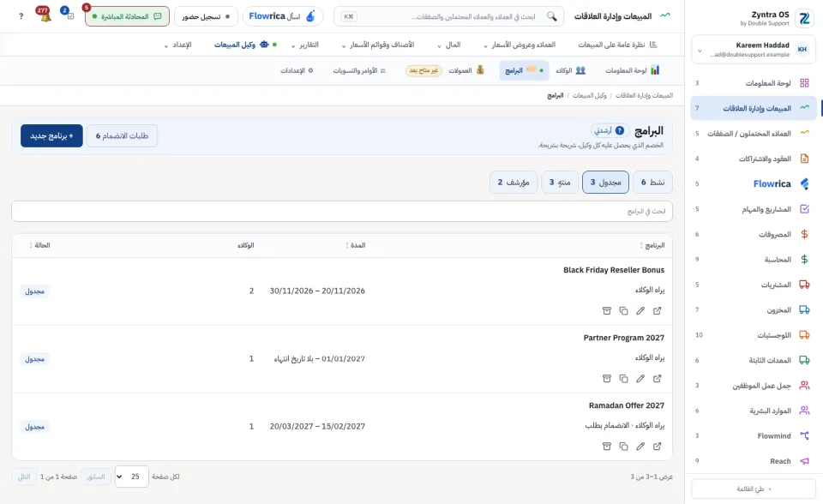This screenshot has height=504, width=823.
Task: Open طلبات الانضمام 6 requests
Action: coord(122,136)
